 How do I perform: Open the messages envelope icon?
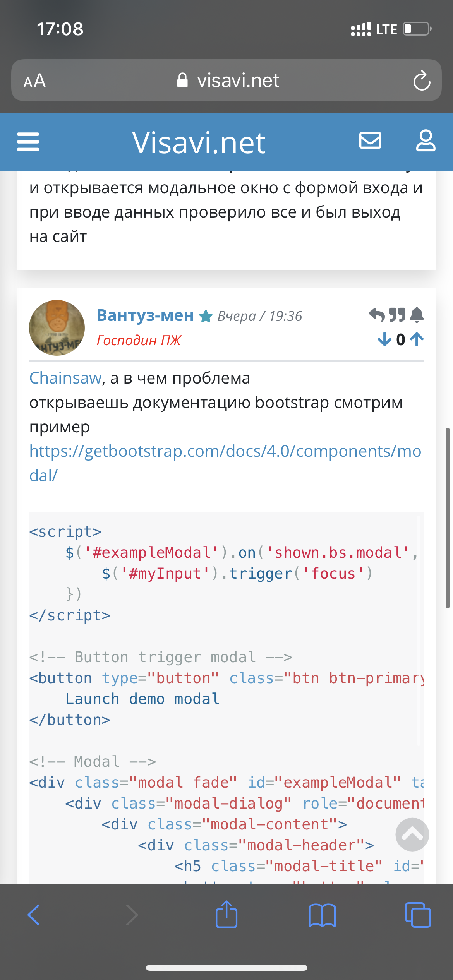pyautogui.click(x=370, y=140)
